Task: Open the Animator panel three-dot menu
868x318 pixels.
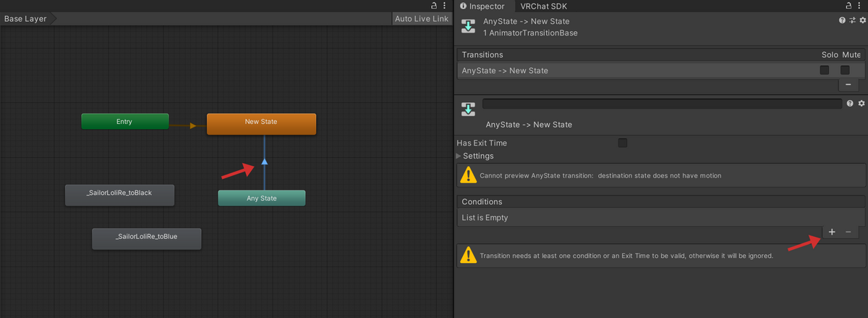Action: tap(445, 5)
